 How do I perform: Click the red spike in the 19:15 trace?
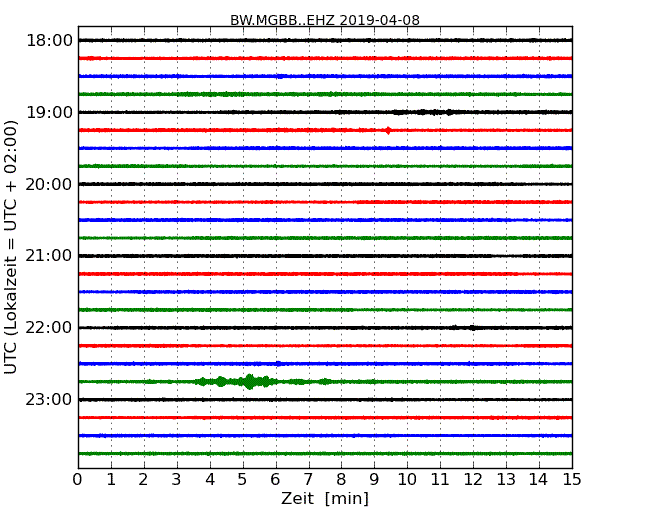click(x=388, y=130)
